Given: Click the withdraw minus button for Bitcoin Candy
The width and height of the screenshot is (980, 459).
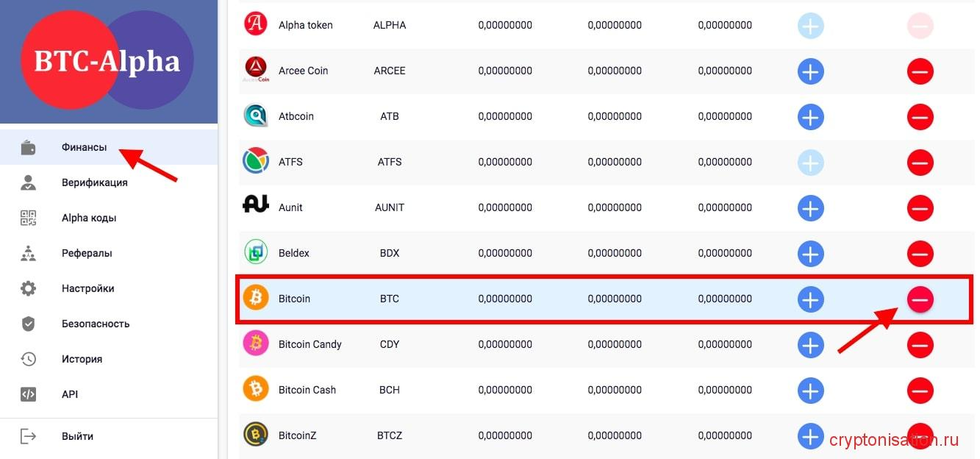Looking at the screenshot, I should click(920, 345).
